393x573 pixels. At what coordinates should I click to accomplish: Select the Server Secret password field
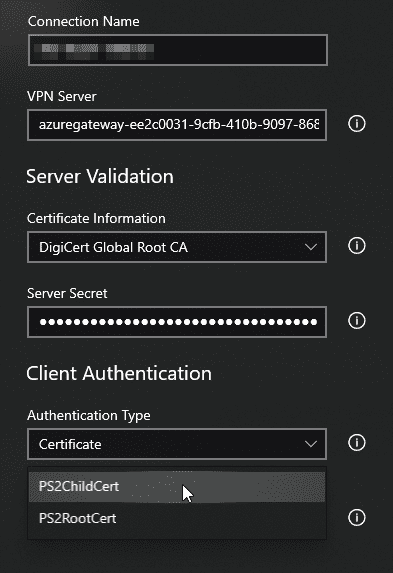click(x=177, y=322)
